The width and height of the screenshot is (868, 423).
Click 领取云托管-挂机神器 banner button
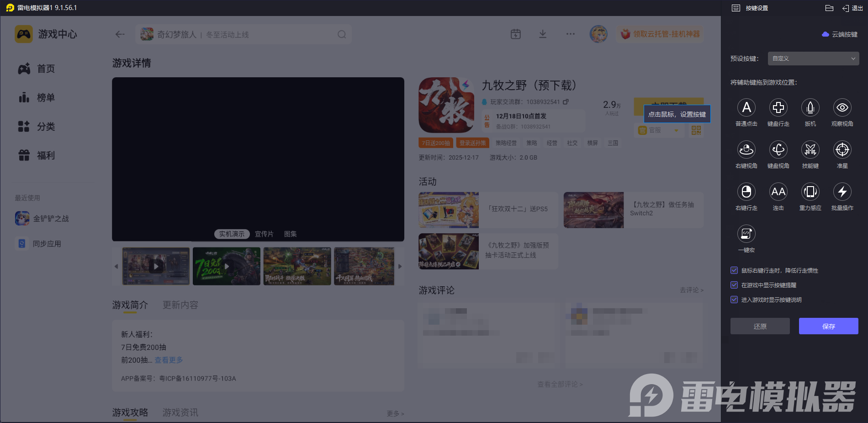660,34
